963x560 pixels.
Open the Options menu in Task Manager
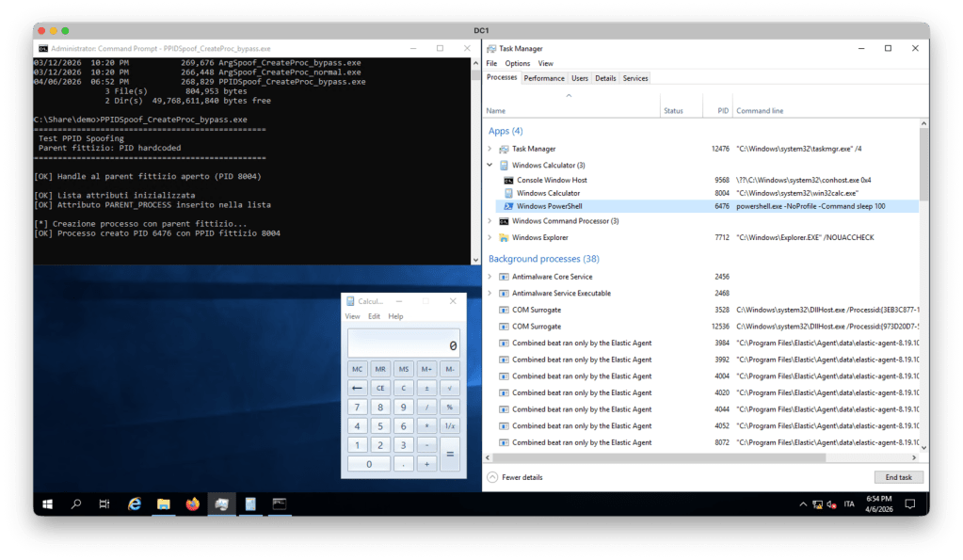(517, 64)
